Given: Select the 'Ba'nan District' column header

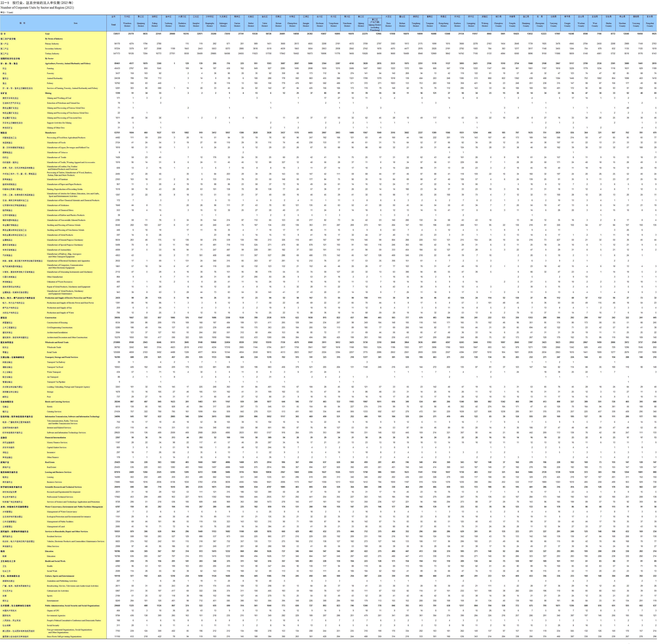Looking at the screenshot, I should pyautogui.click(x=279, y=25).
